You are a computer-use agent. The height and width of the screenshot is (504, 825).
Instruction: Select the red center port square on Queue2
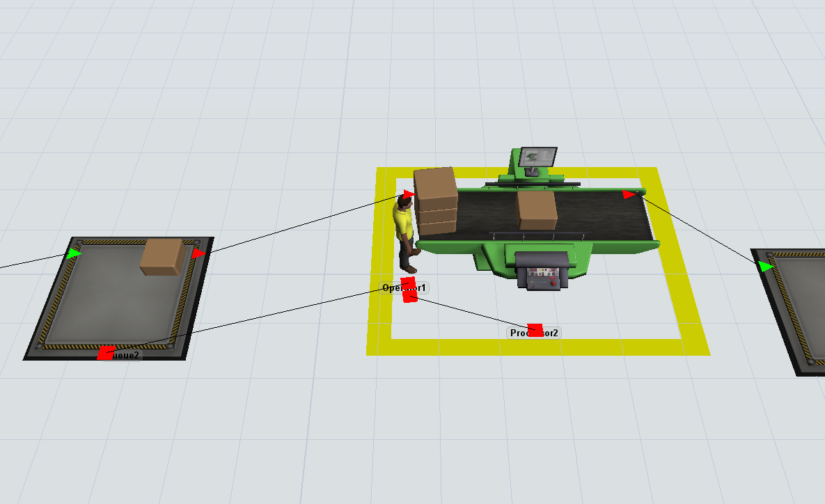tap(106, 353)
